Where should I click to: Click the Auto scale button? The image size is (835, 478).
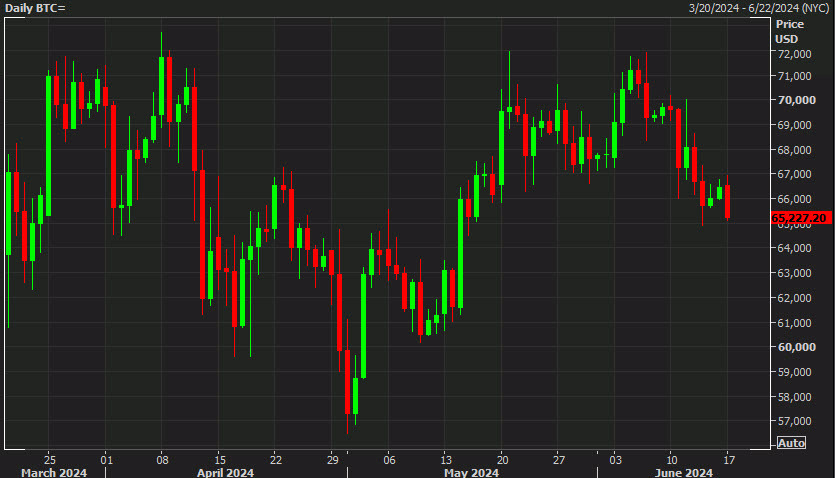791,443
